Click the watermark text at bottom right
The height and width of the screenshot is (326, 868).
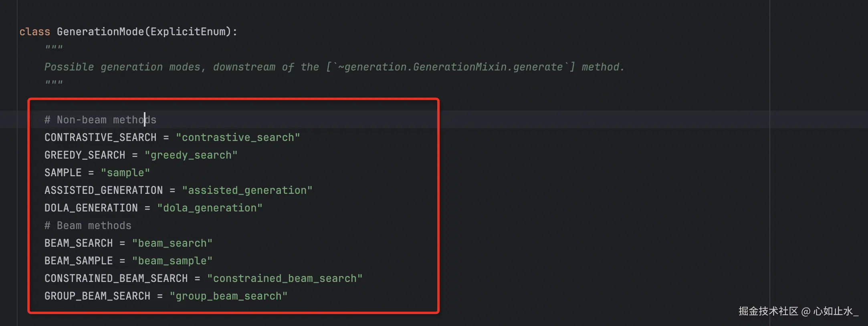(x=798, y=311)
